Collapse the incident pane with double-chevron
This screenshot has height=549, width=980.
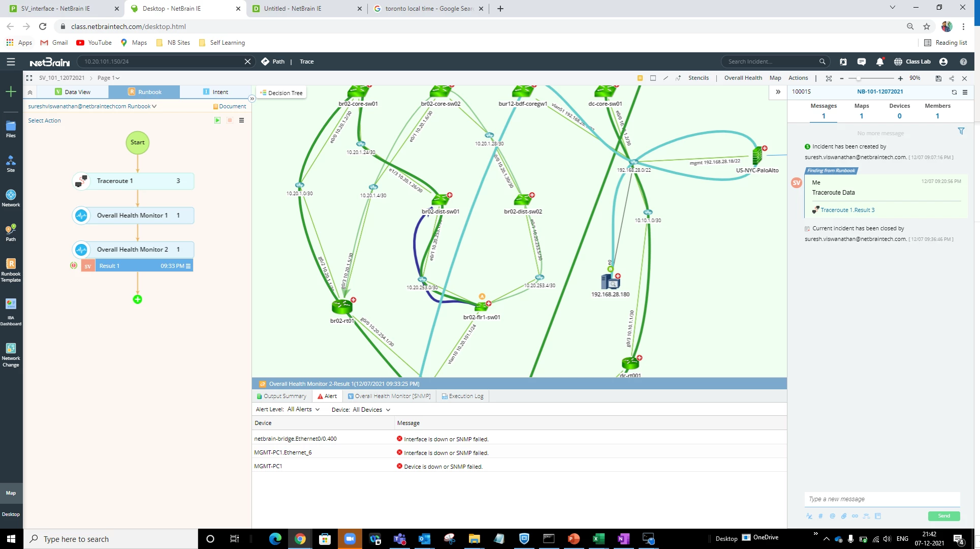coord(778,92)
